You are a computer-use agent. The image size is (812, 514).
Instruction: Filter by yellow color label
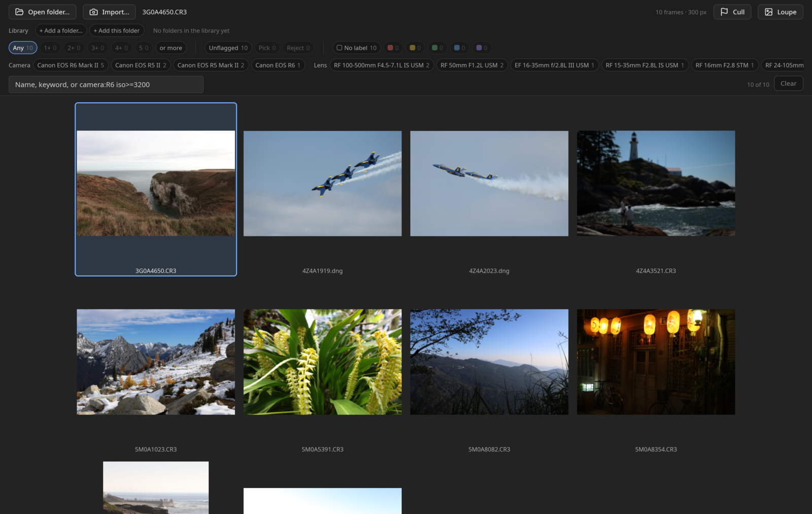(415, 48)
